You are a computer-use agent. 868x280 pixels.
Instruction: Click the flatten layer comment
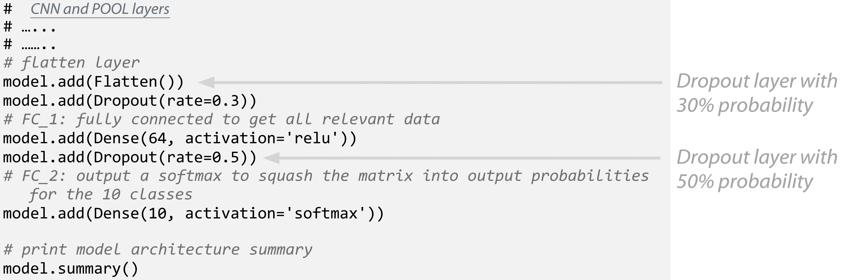pos(71,63)
